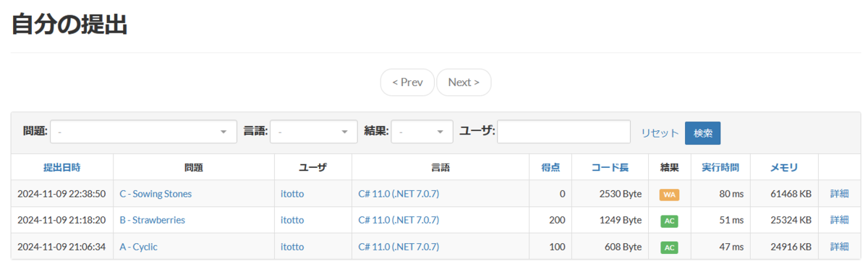868x267 pixels.
Task: Go to next page with Next button
Action: (464, 82)
